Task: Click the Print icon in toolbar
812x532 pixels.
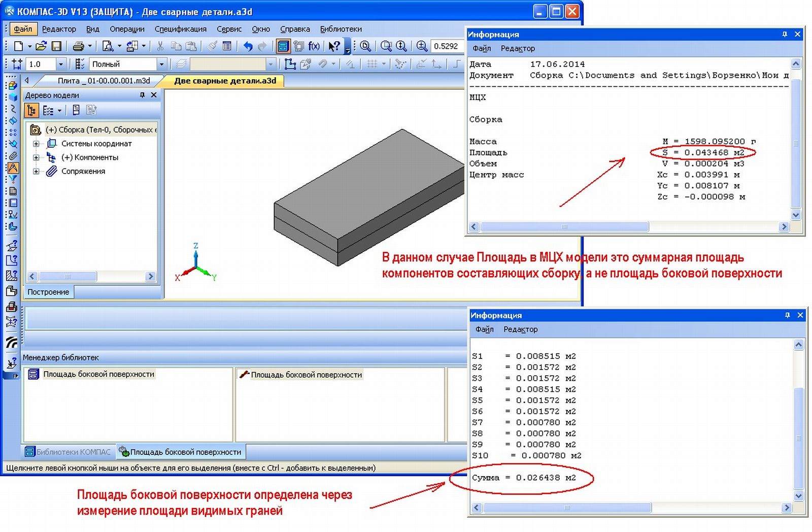Action: [78, 46]
